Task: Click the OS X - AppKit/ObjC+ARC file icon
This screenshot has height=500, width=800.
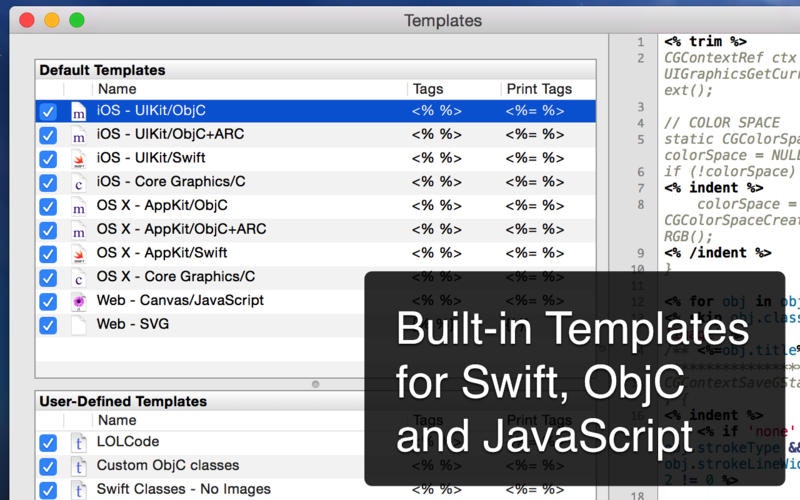Action: [x=79, y=230]
